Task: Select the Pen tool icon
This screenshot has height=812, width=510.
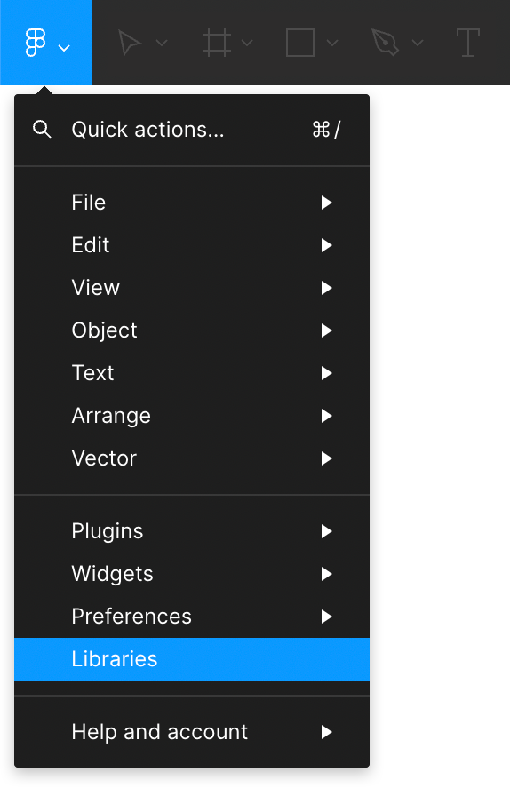Action: [x=386, y=43]
